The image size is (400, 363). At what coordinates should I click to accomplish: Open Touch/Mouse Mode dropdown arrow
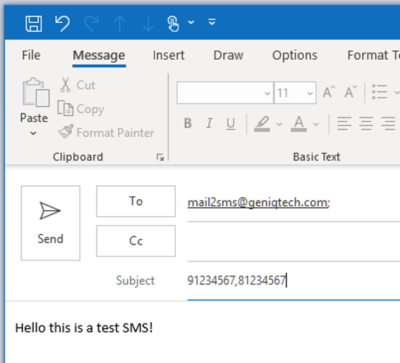(191, 22)
